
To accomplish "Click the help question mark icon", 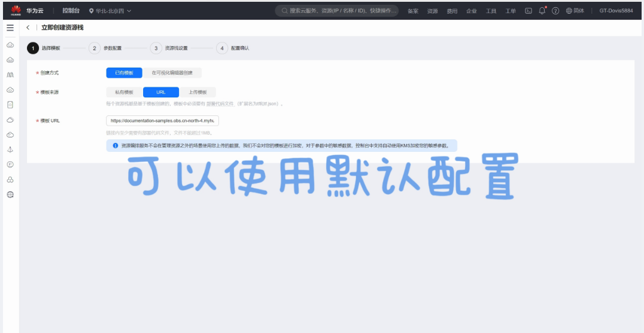I will coord(555,11).
